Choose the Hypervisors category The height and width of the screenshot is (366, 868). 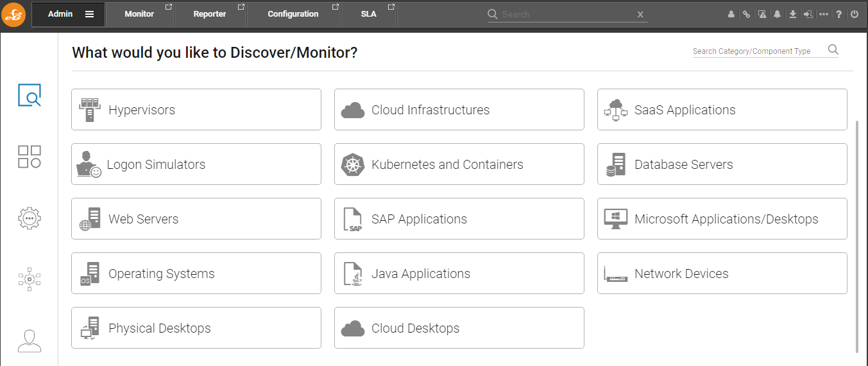[x=196, y=110]
